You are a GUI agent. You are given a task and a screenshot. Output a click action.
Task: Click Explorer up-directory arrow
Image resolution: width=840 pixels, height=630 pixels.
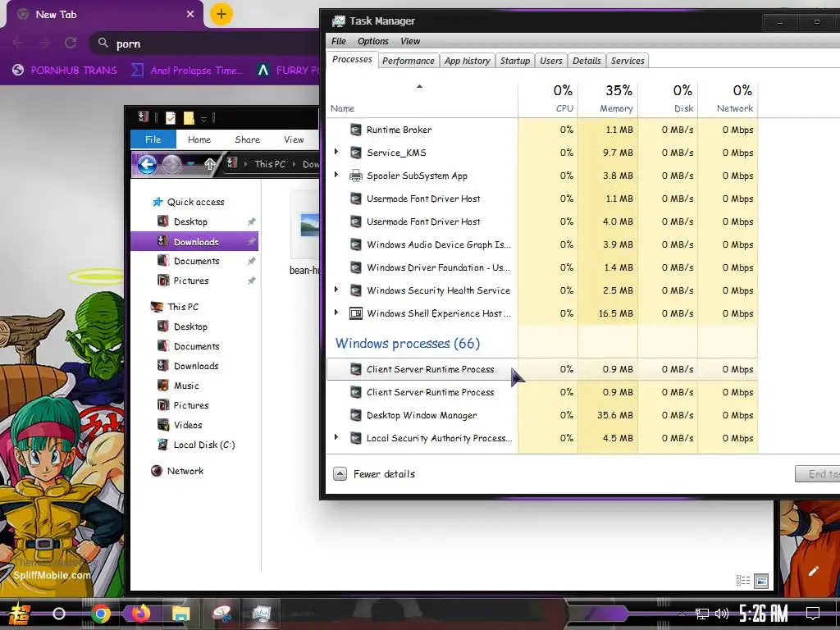coord(209,164)
